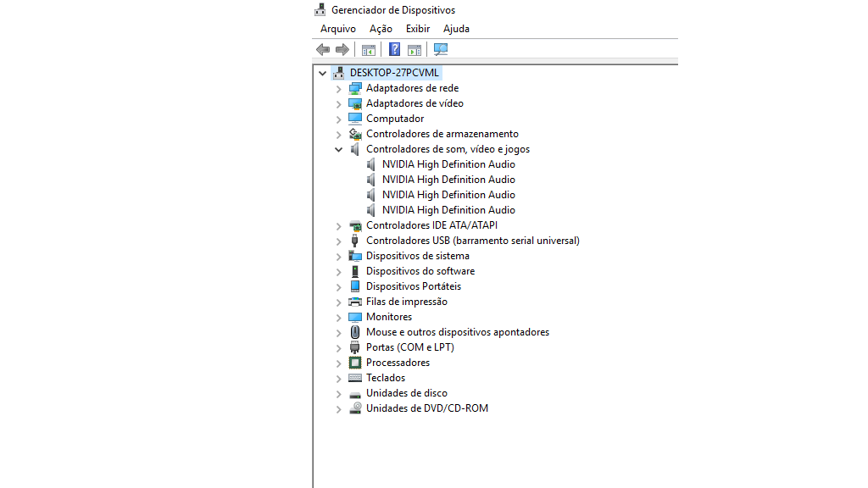The image size is (868, 488).
Task: Open the Ajuda menu
Action: coord(456,29)
